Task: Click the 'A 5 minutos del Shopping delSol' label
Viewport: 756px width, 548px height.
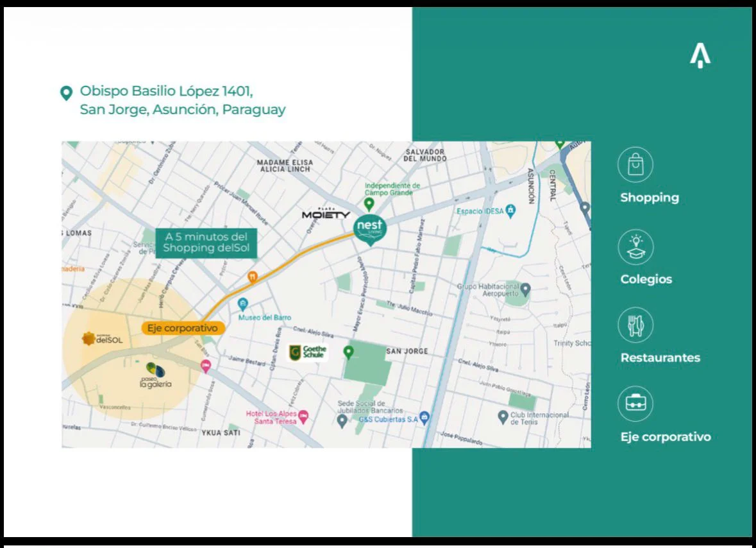Action: (206, 243)
